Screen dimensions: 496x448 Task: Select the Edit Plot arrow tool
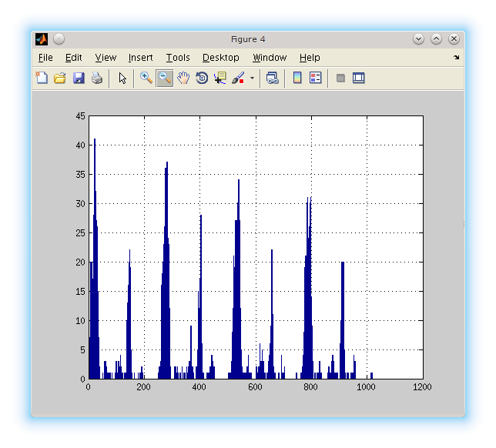coord(122,78)
